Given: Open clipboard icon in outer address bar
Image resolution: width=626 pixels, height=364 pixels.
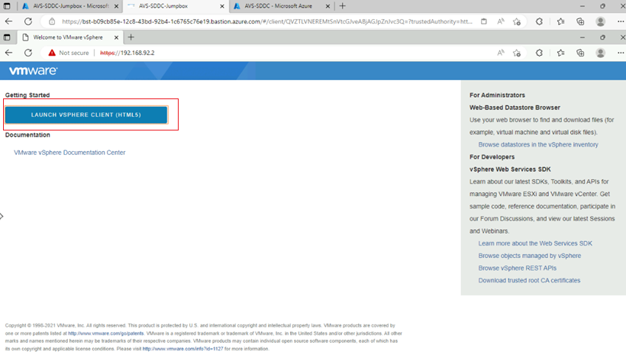Looking at the screenshot, I should point(484,21).
